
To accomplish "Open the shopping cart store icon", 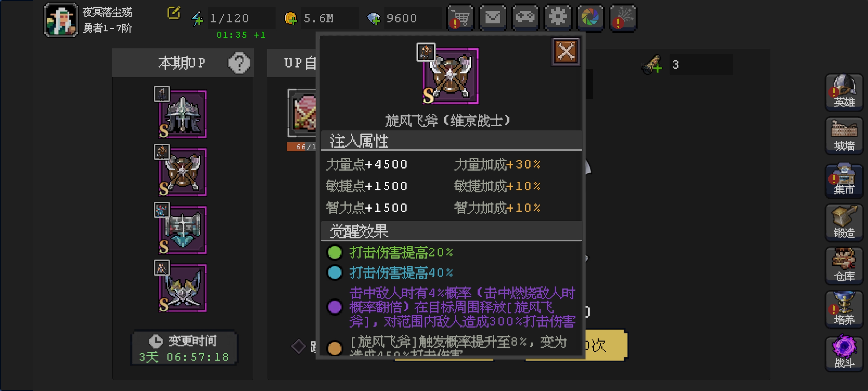I will tap(460, 18).
